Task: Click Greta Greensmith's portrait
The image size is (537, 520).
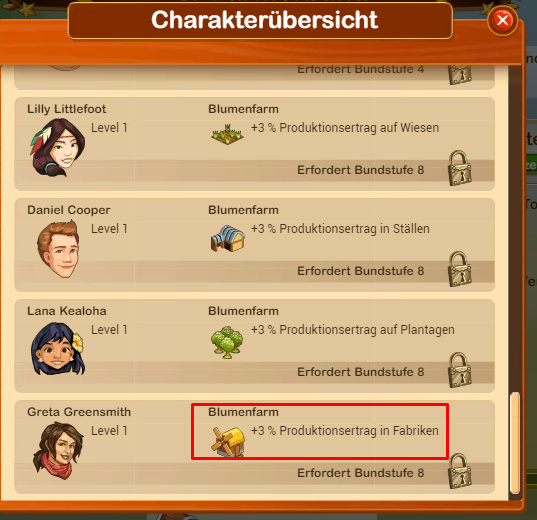Action: coord(58,450)
